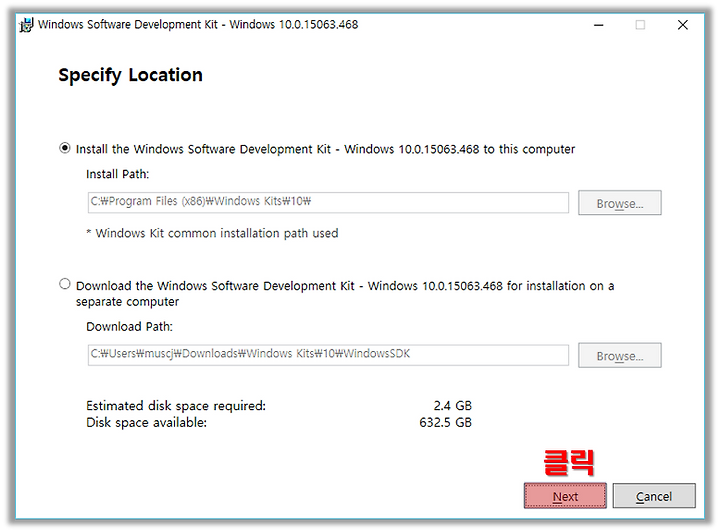
Task: Click the Install Path text field
Action: click(x=328, y=202)
